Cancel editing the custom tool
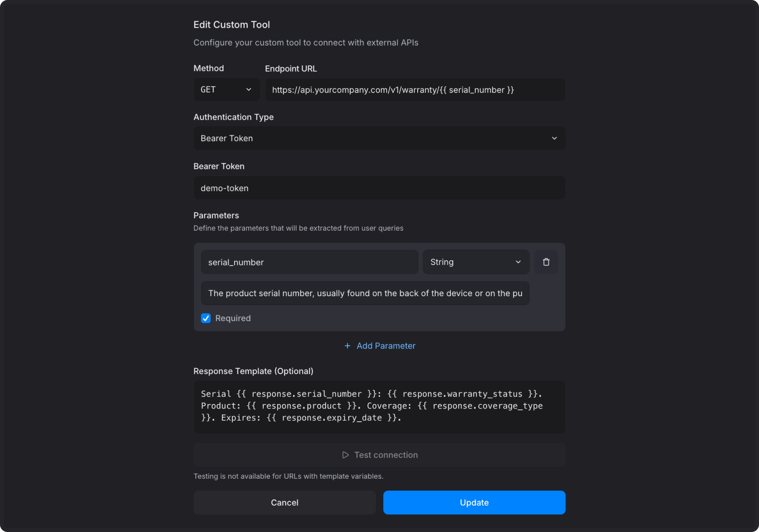 pyautogui.click(x=285, y=503)
